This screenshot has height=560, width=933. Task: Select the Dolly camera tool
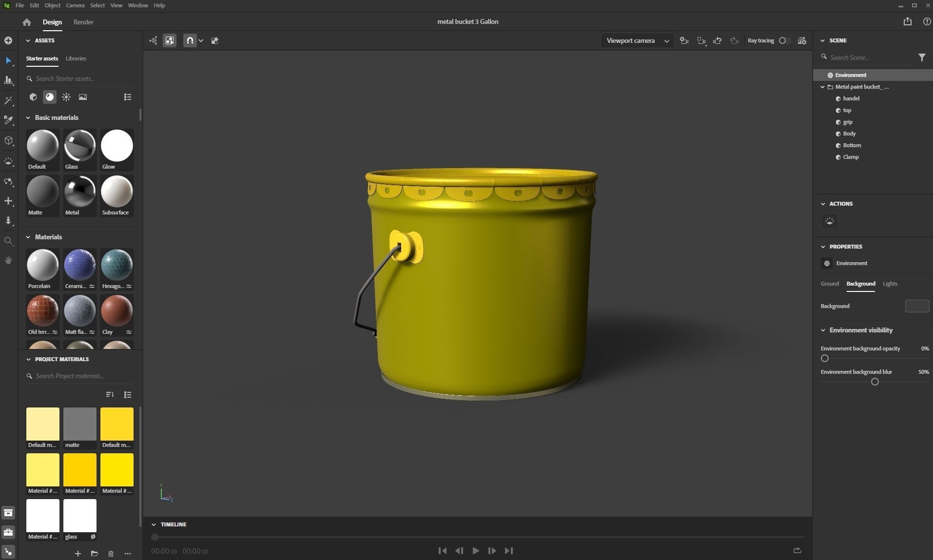pos(8,220)
